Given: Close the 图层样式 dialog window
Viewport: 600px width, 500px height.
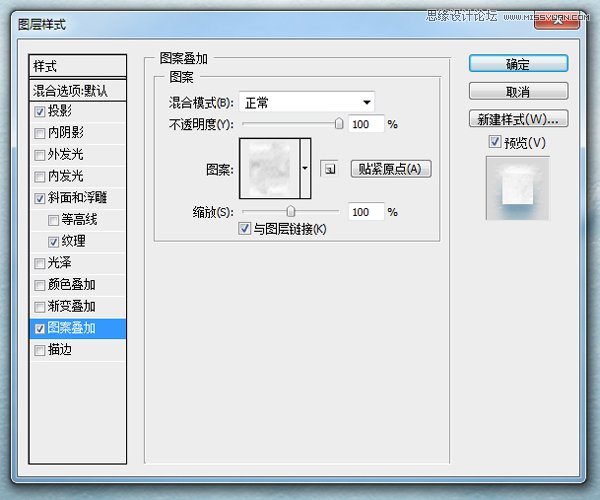Looking at the screenshot, I should pos(557,22).
